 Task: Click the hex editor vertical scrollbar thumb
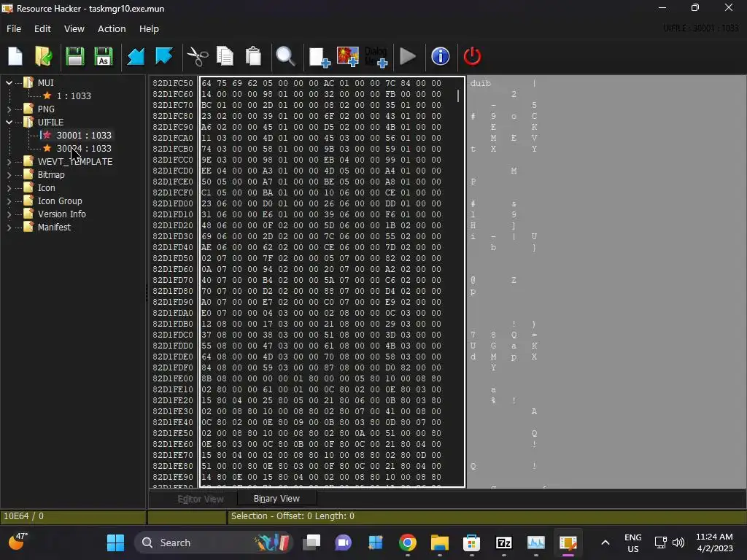[x=458, y=96]
